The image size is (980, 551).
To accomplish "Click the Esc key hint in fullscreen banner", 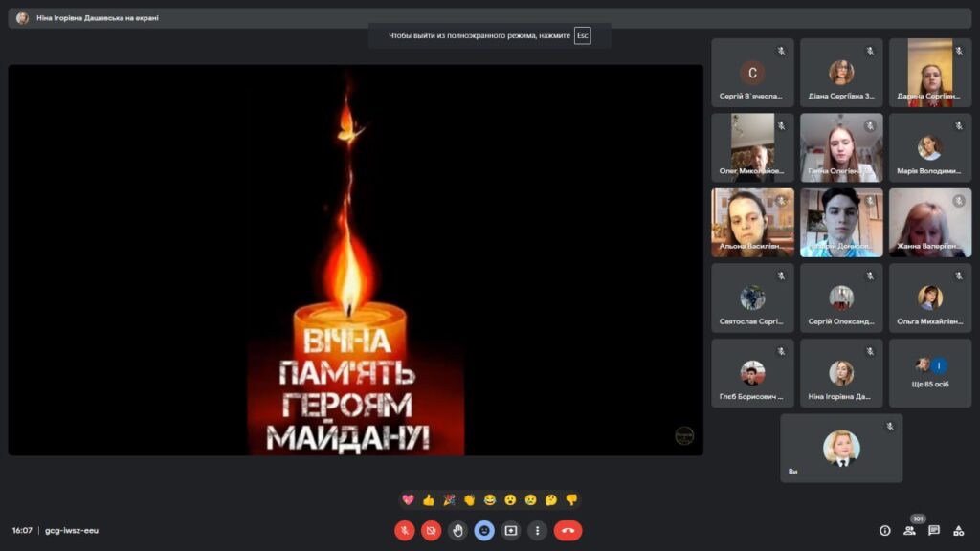I will (x=582, y=35).
